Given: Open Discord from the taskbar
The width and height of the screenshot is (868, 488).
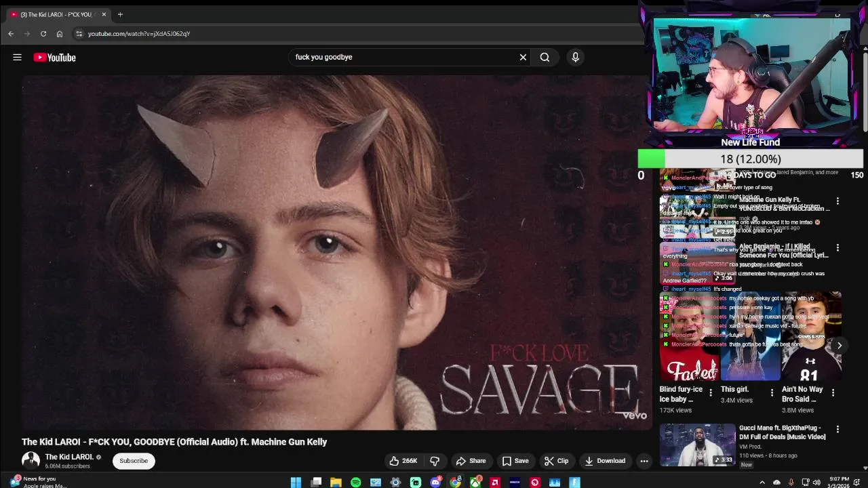Looking at the screenshot, I should point(435,483).
